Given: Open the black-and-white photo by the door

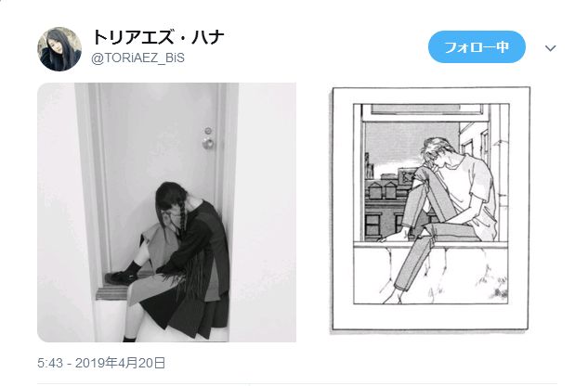Looking at the screenshot, I should coord(166,212).
